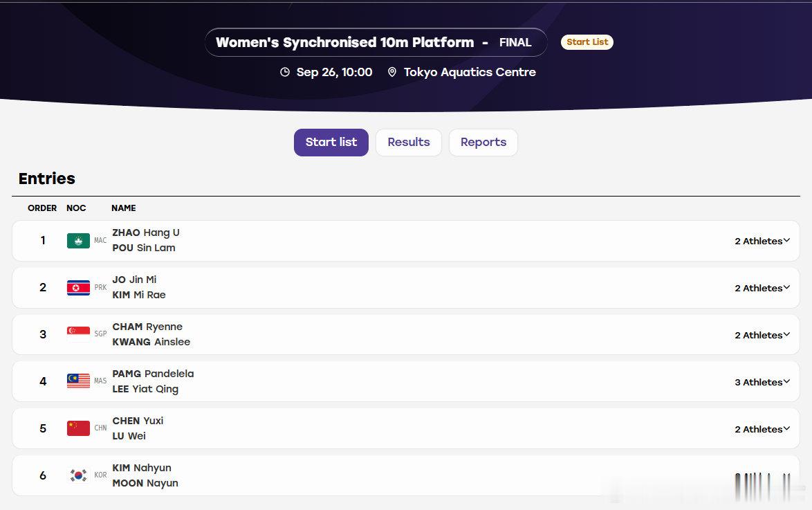Click the name KWANG Ainslee
Image resolution: width=812 pixels, height=510 pixels.
151,342
